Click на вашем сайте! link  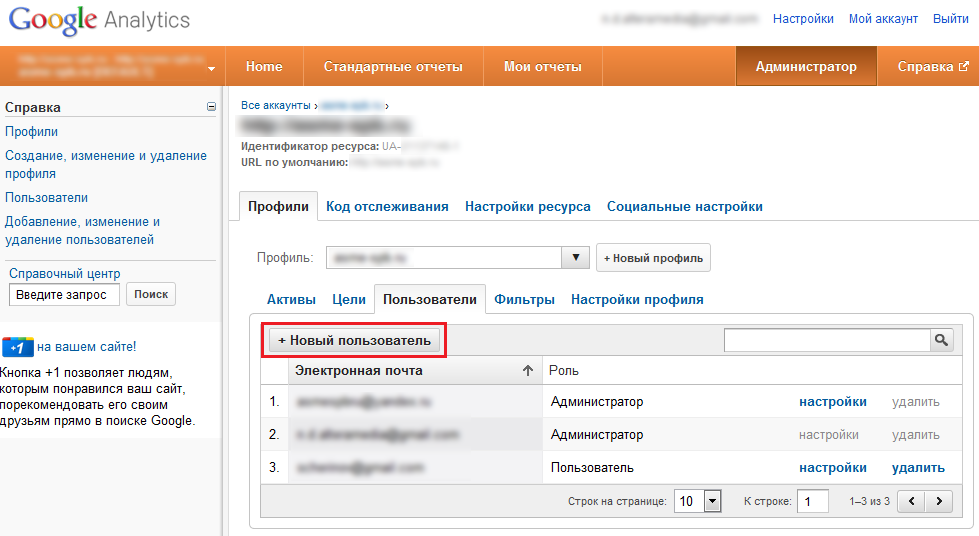(x=86, y=347)
